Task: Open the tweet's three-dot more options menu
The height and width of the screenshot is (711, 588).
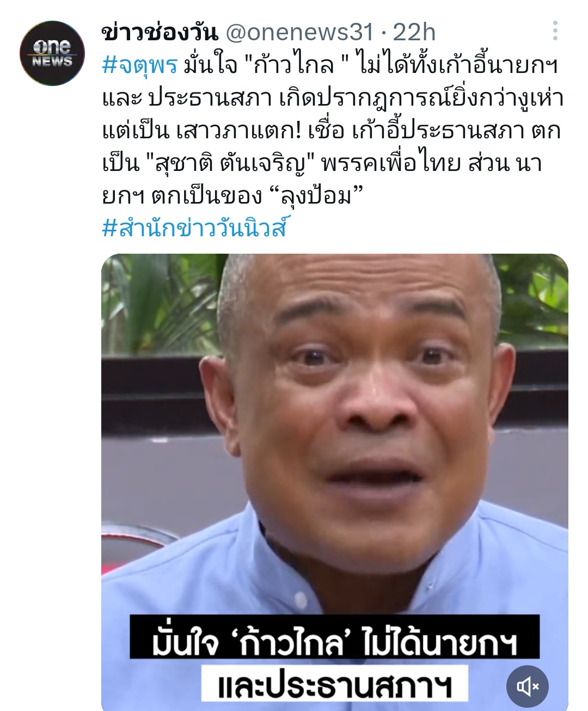Action: (555, 32)
